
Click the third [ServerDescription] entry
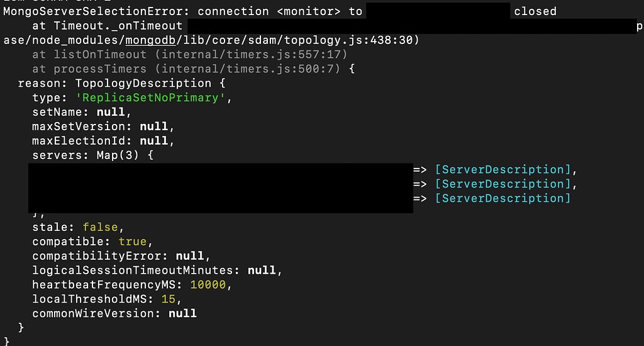pyautogui.click(x=502, y=199)
